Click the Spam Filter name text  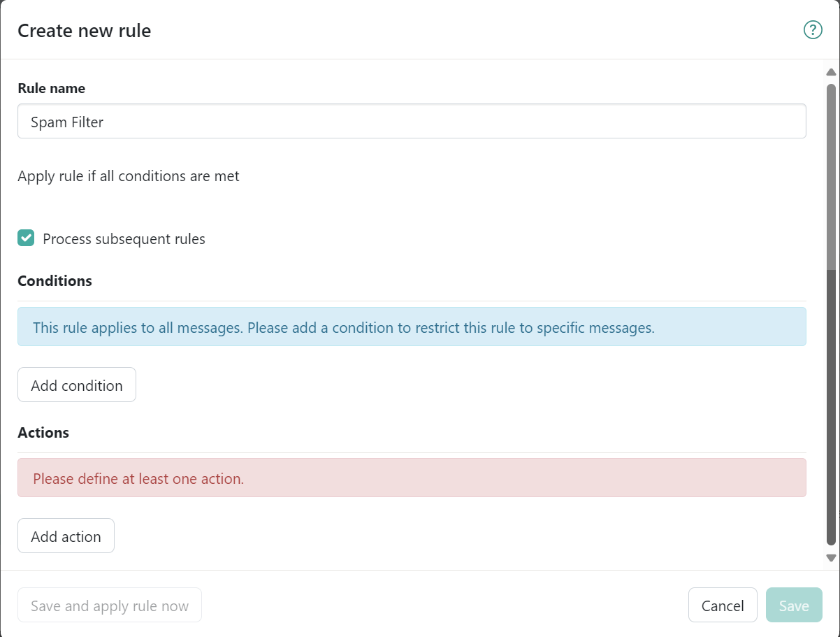point(66,122)
